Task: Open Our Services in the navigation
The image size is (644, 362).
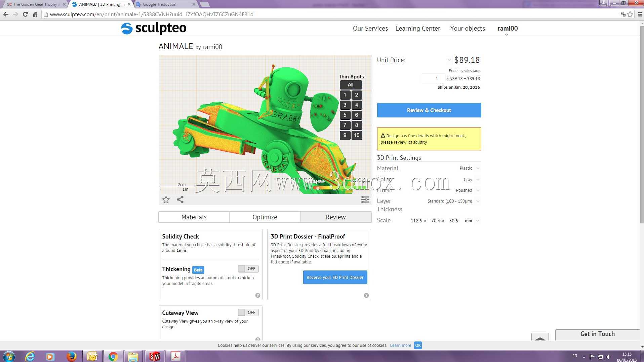Action: (x=370, y=29)
